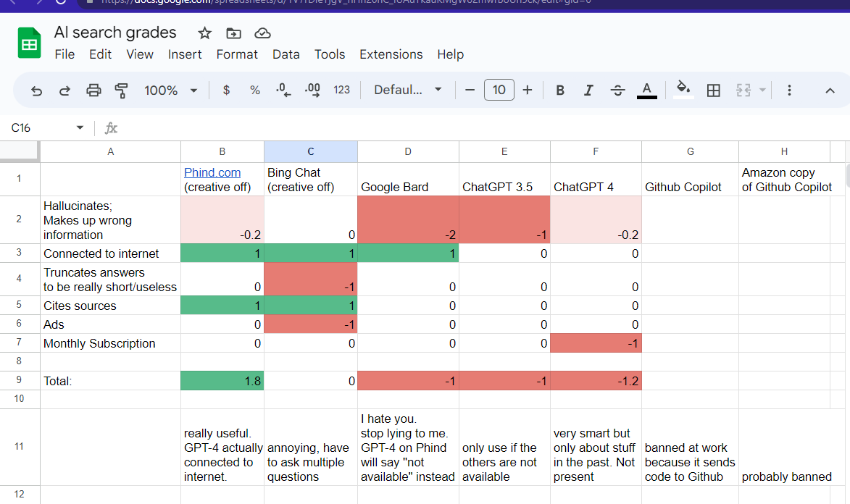The width and height of the screenshot is (850, 504).
Task: Open the File menu
Action: 64,55
